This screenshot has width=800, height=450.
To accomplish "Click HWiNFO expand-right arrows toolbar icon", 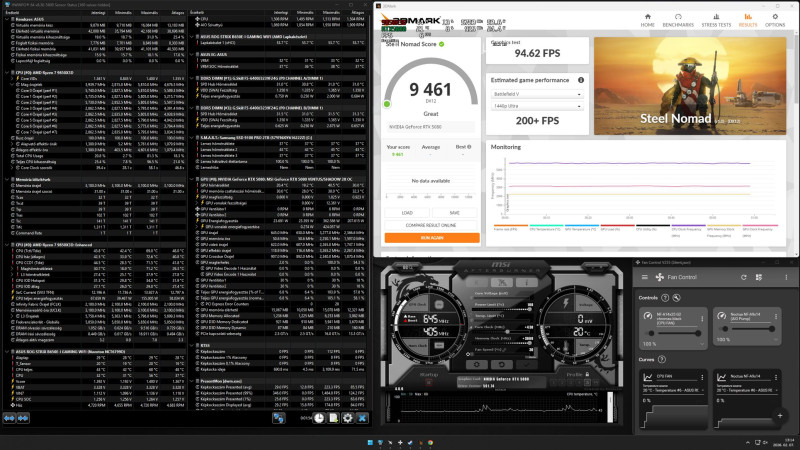I will pyautogui.click(x=23, y=418).
